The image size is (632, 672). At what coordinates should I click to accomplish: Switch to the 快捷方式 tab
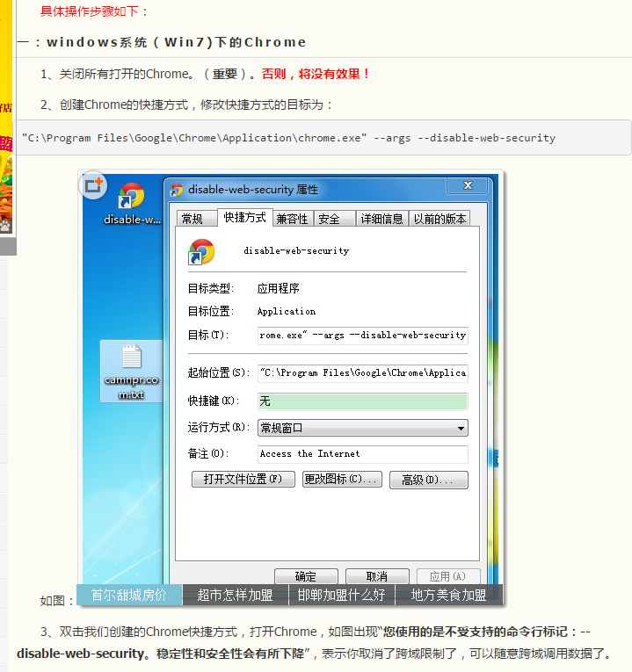point(245,217)
